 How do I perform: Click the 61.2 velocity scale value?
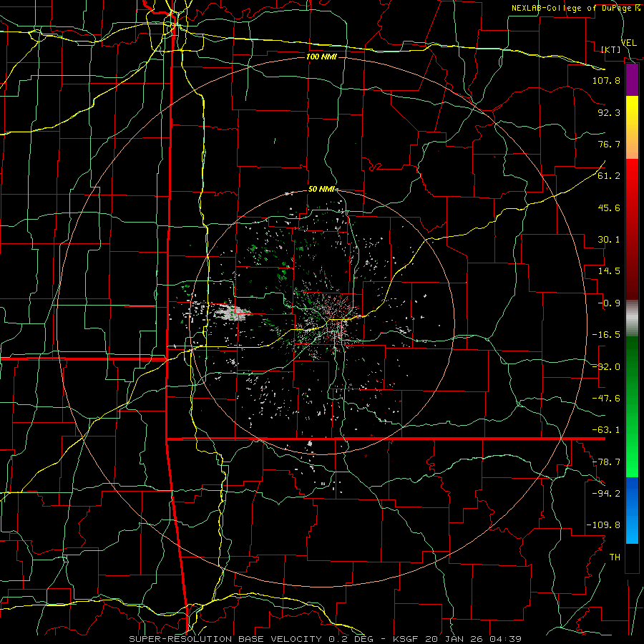609,176
